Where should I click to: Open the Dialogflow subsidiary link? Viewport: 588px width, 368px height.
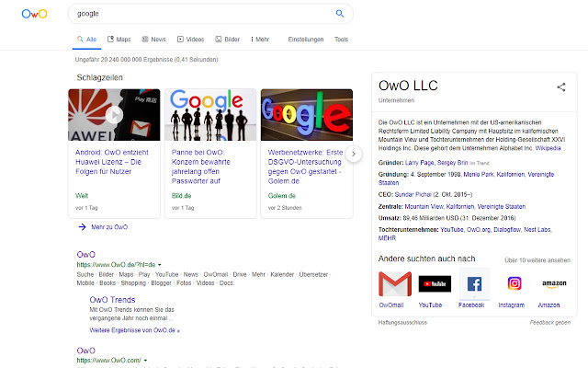[507, 230]
